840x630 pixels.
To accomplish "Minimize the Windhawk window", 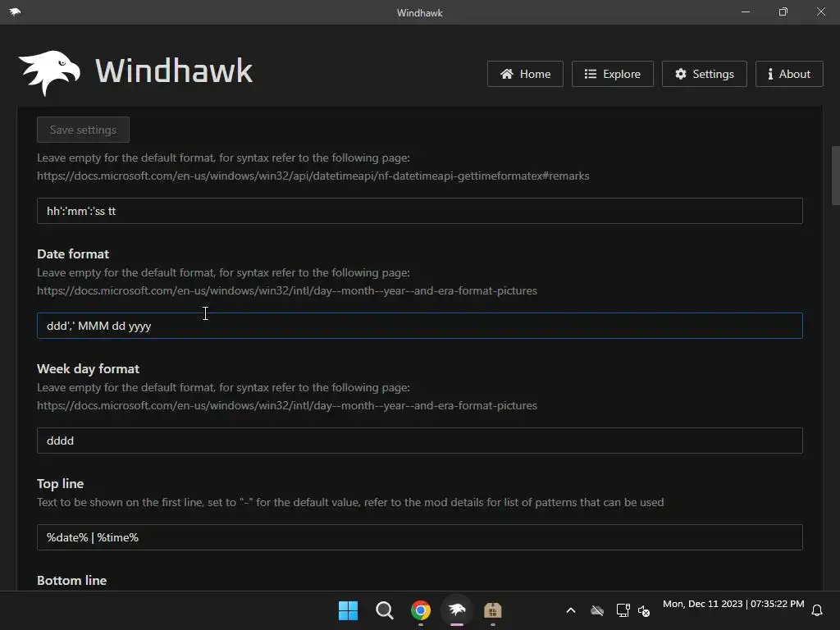I will coord(746,11).
